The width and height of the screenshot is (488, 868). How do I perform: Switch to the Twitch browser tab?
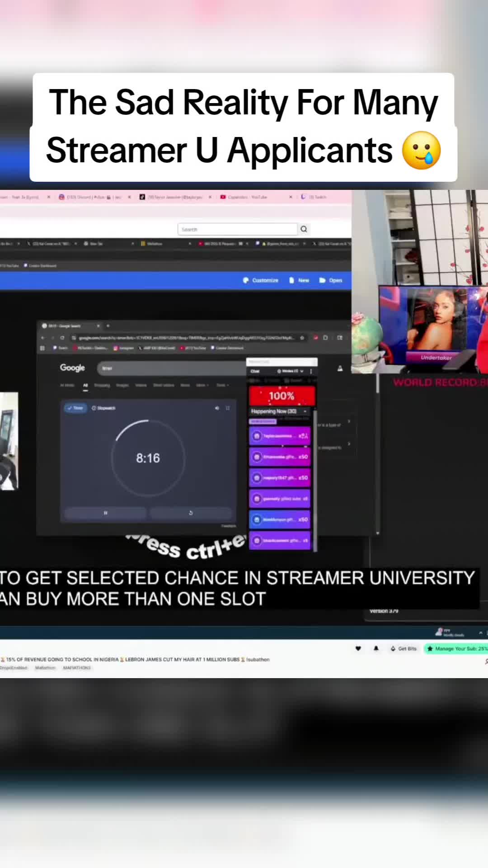[x=314, y=197]
